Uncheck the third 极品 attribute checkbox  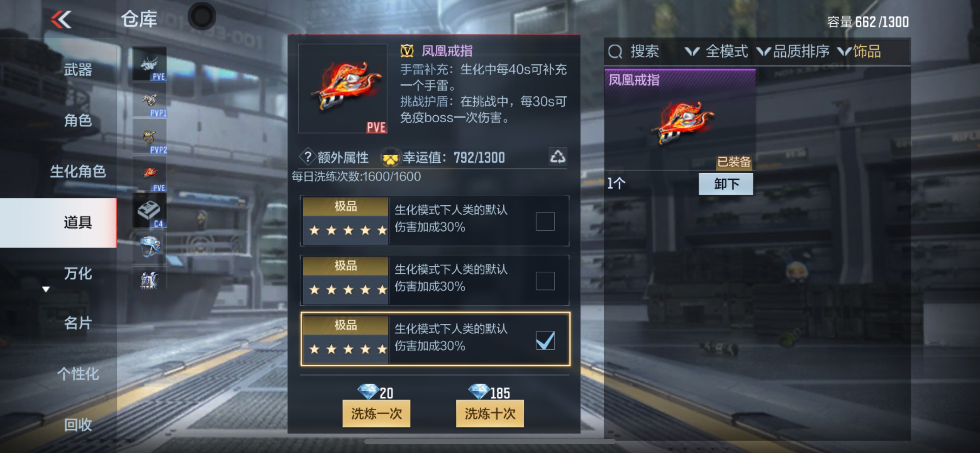[545, 340]
